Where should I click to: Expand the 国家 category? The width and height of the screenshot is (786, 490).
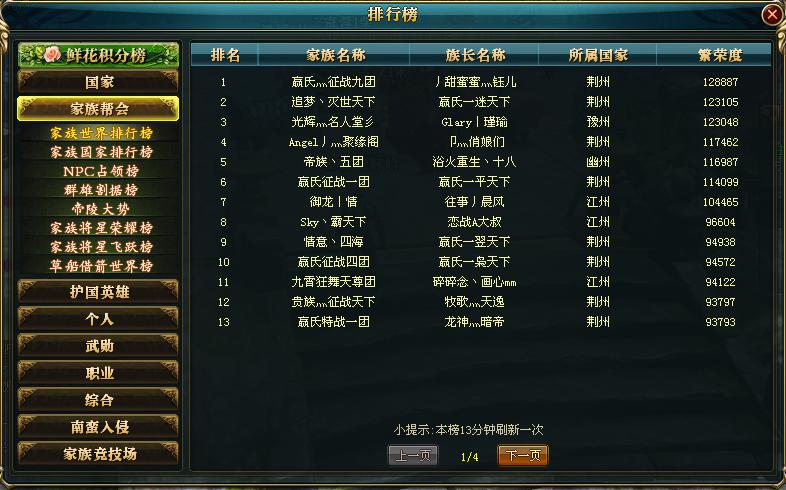click(x=98, y=82)
